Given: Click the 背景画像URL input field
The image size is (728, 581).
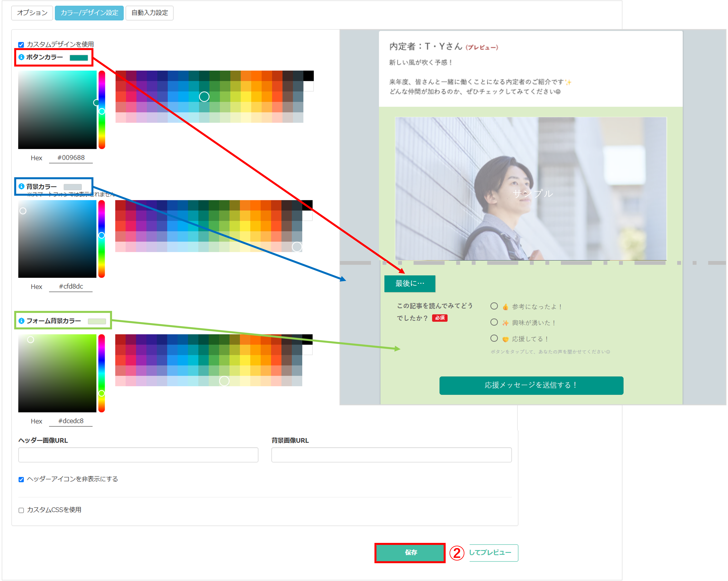Looking at the screenshot, I should [x=391, y=455].
